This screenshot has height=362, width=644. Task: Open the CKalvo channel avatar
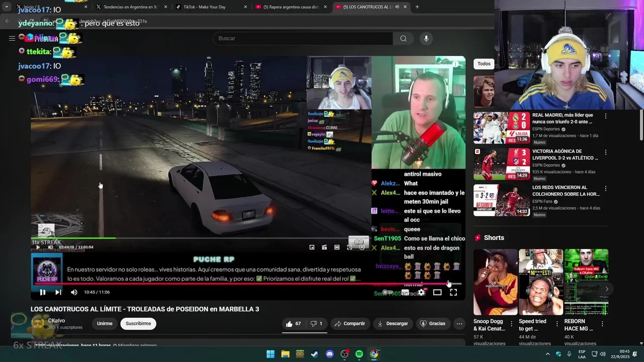point(38,323)
